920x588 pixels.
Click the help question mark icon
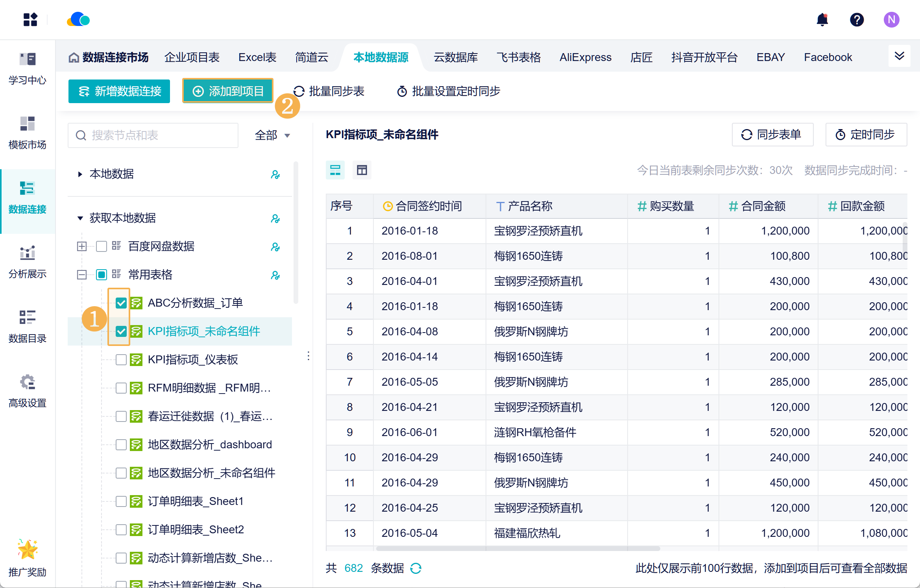point(857,20)
